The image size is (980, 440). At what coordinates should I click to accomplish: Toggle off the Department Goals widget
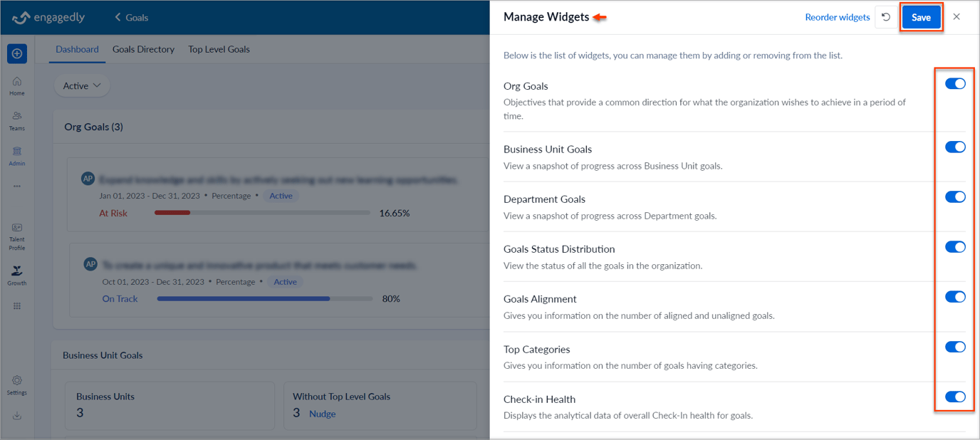tap(954, 197)
